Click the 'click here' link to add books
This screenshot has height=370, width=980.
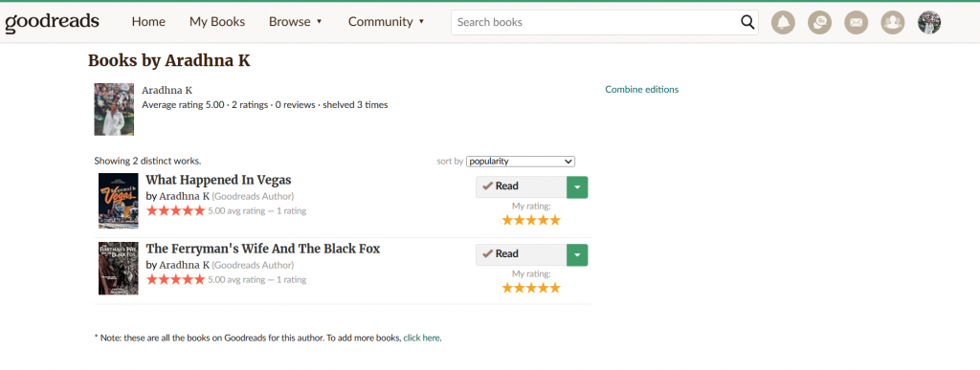pyautogui.click(x=421, y=337)
